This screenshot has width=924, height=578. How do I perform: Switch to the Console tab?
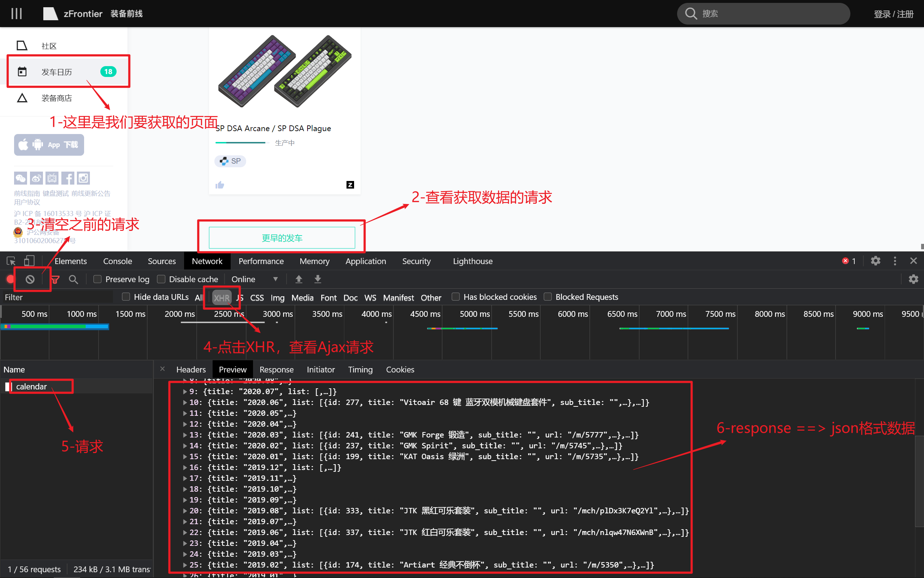(118, 261)
